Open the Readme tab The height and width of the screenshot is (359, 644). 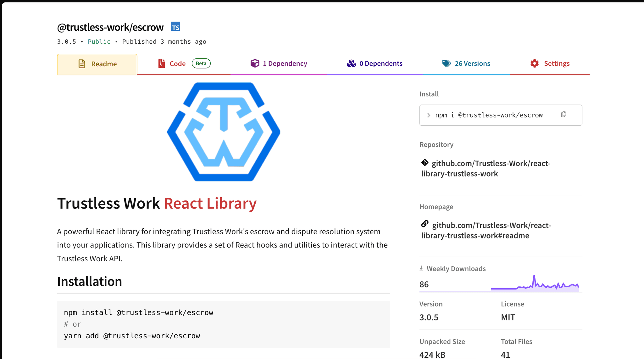97,64
